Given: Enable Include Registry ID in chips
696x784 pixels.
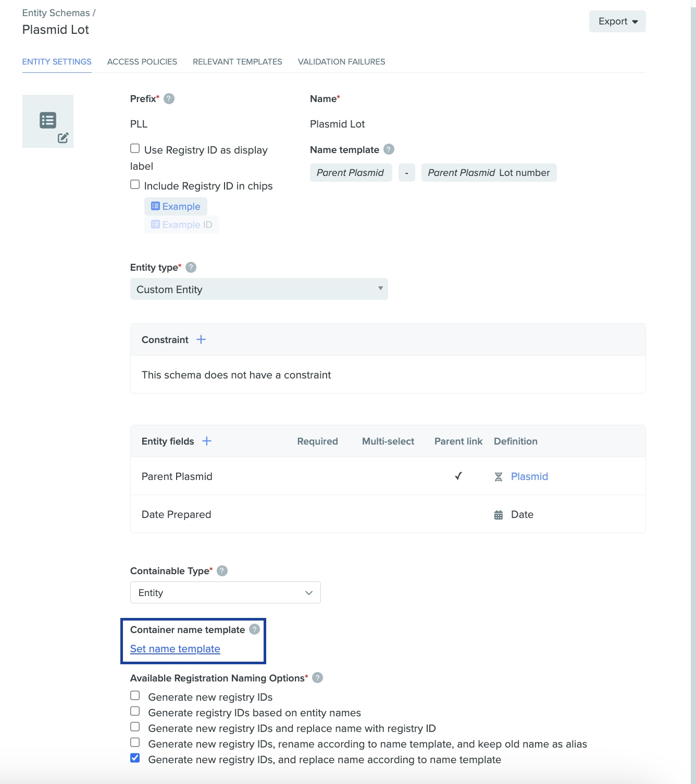Looking at the screenshot, I should click(x=135, y=184).
